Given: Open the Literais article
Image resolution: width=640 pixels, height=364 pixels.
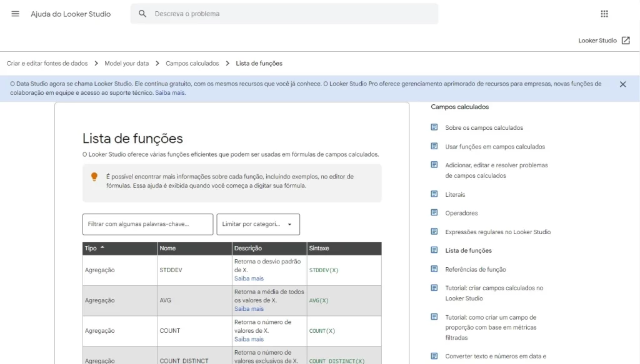Looking at the screenshot, I should pos(455,194).
